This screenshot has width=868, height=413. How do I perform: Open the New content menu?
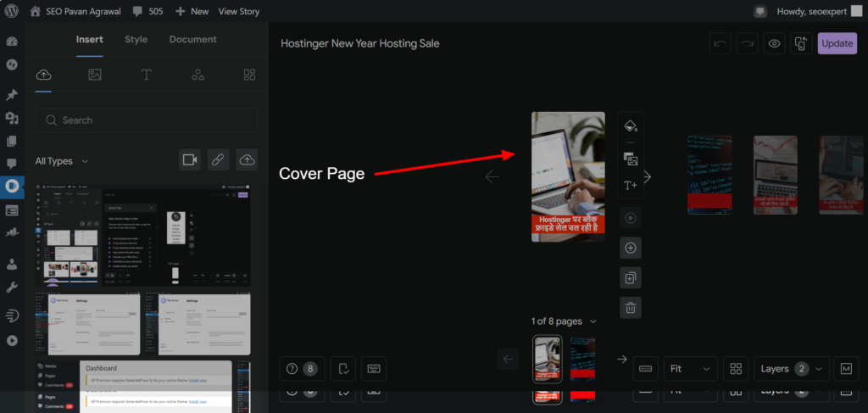192,11
